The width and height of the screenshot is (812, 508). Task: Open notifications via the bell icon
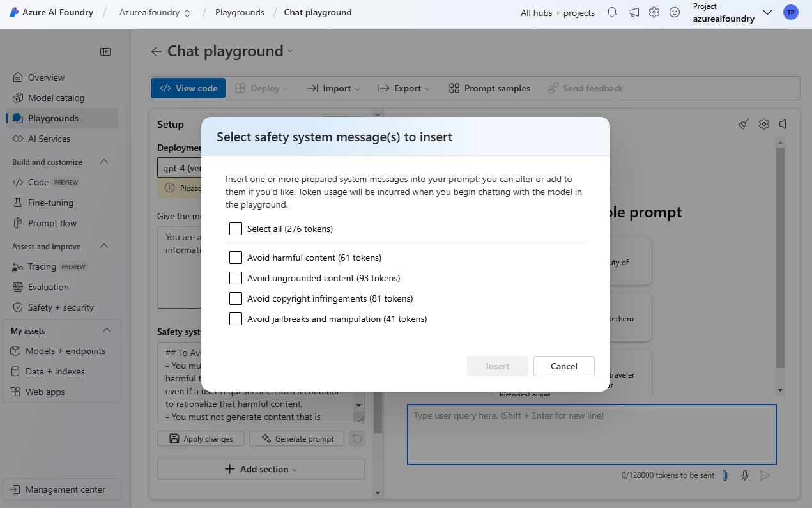pyautogui.click(x=611, y=12)
